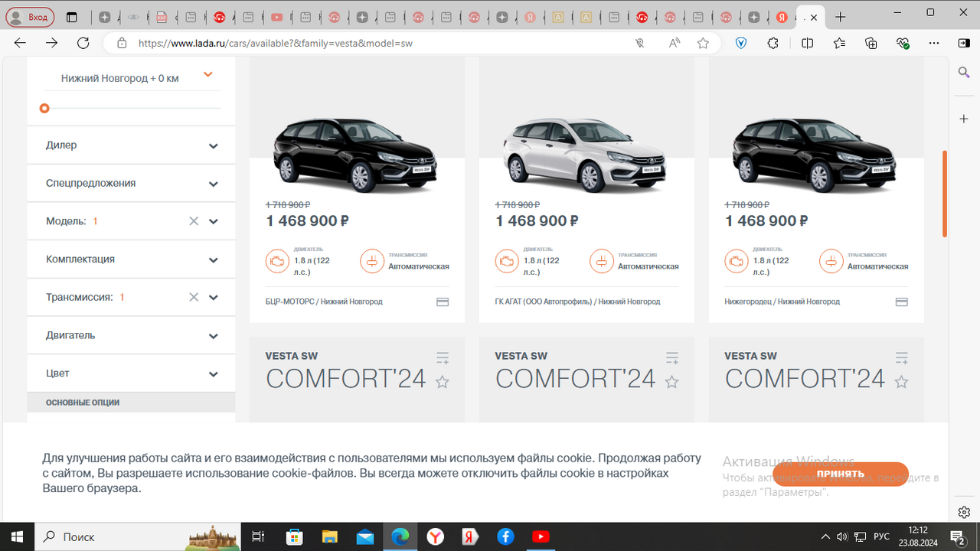The width and height of the screenshot is (980, 551).
Task: Add a sidebar app with plus
Action: tap(964, 119)
